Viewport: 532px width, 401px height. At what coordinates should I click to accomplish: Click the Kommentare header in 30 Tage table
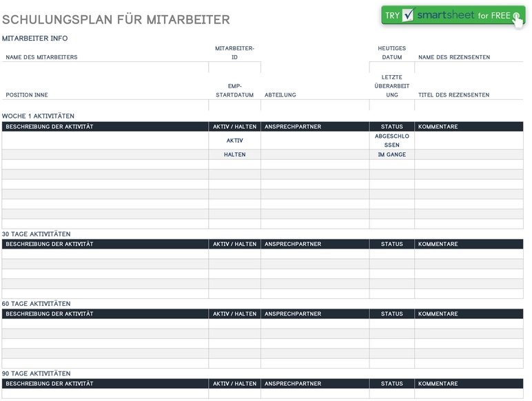pyautogui.click(x=468, y=244)
